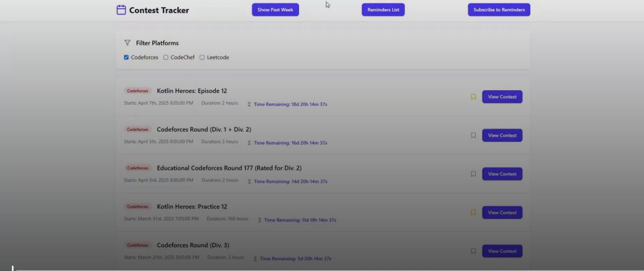View Contest for Kotlin Heroes: Episode 12
The width and height of the screenshot is (644, 271).
(x=502, y=97)
